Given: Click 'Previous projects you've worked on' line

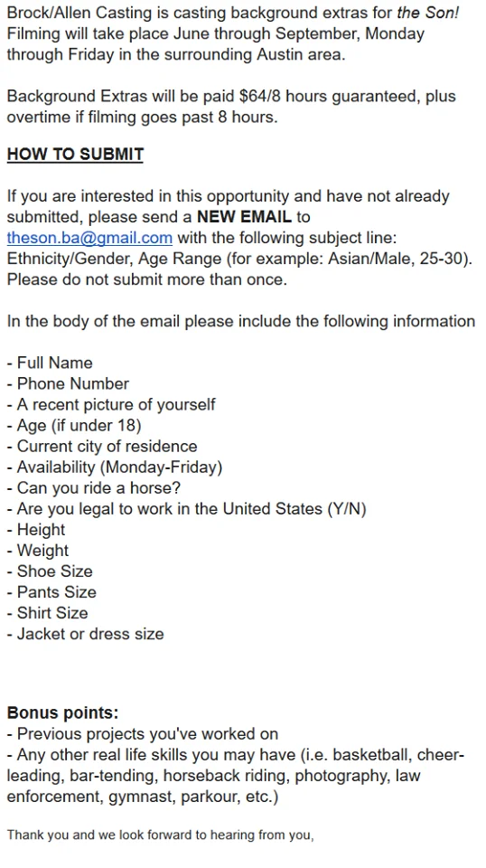Looking at the screenshot, I should point(143,734).
